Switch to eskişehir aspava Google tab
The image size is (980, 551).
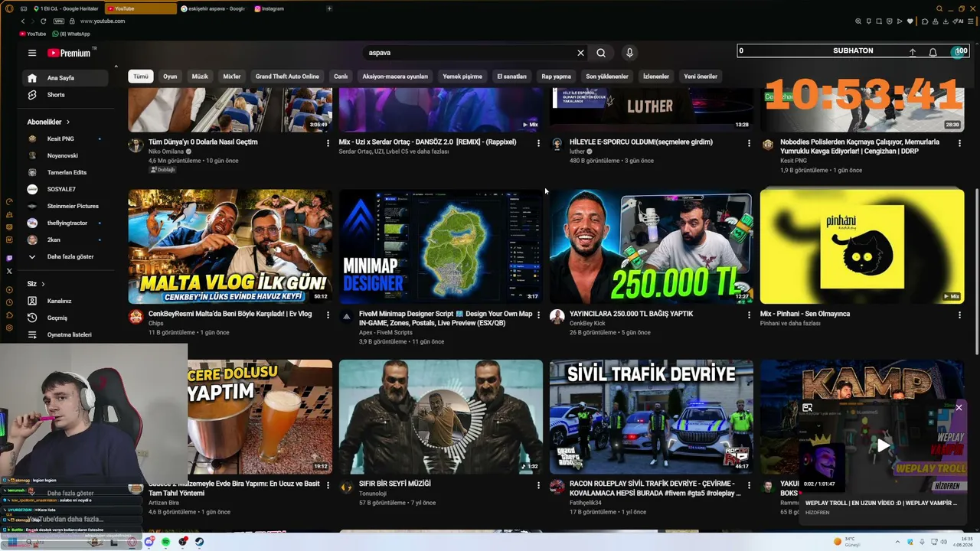pyautogui.click(x=214, y=8)
